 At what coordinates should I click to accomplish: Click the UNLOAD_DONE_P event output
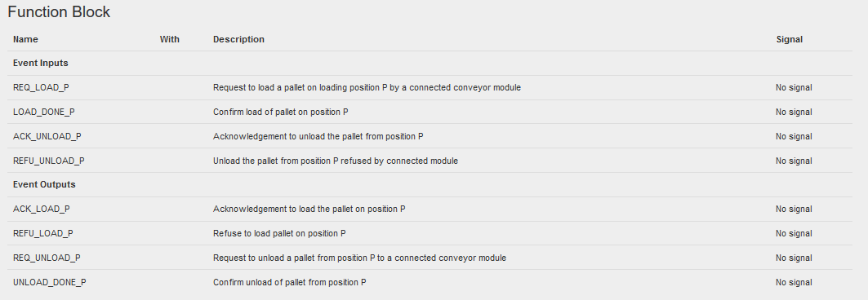(x=50, y=282)
